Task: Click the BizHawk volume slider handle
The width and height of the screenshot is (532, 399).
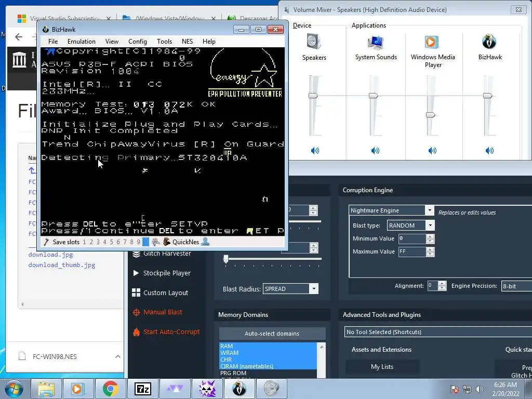Action: tap(487, 96)
